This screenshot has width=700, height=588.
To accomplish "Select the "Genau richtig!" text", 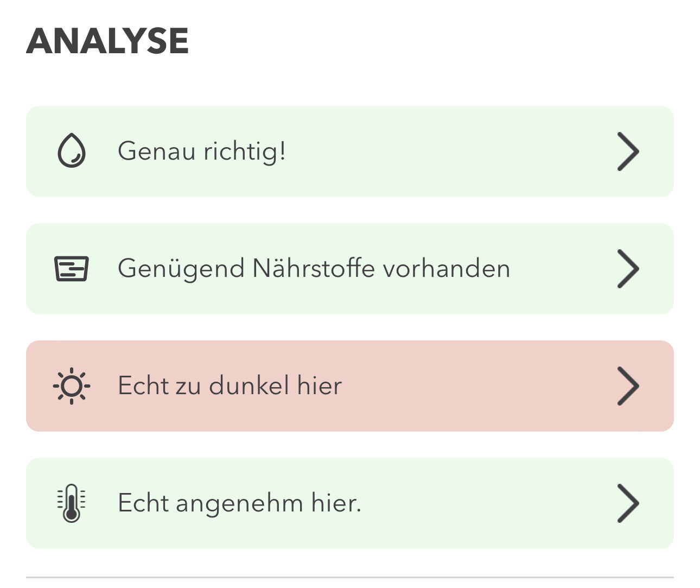I will coord(201,151).
